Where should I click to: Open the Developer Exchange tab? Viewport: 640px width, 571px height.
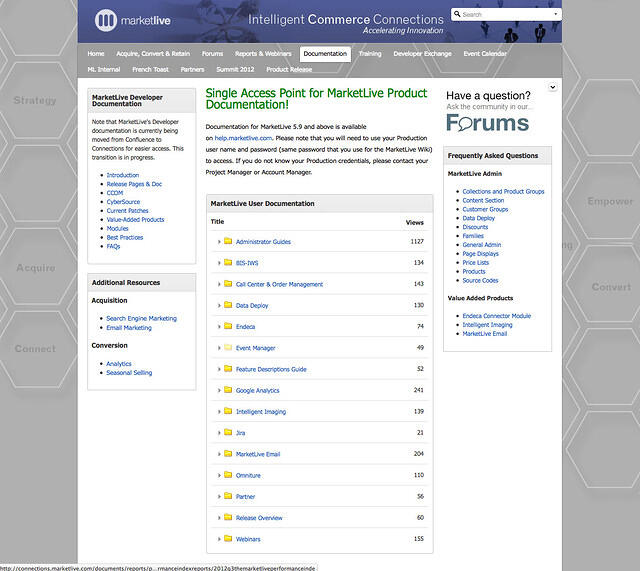point(422,53)
